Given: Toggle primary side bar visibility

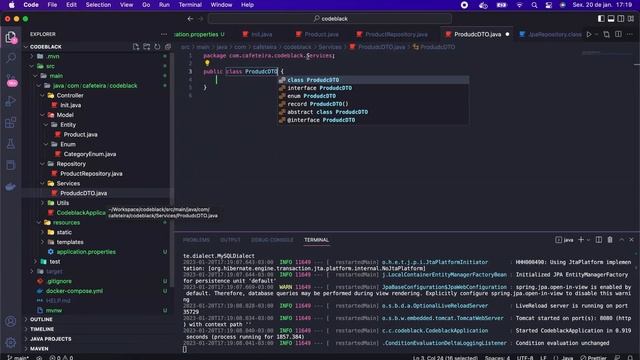Looking at the screenshot, I should [601, 19].
